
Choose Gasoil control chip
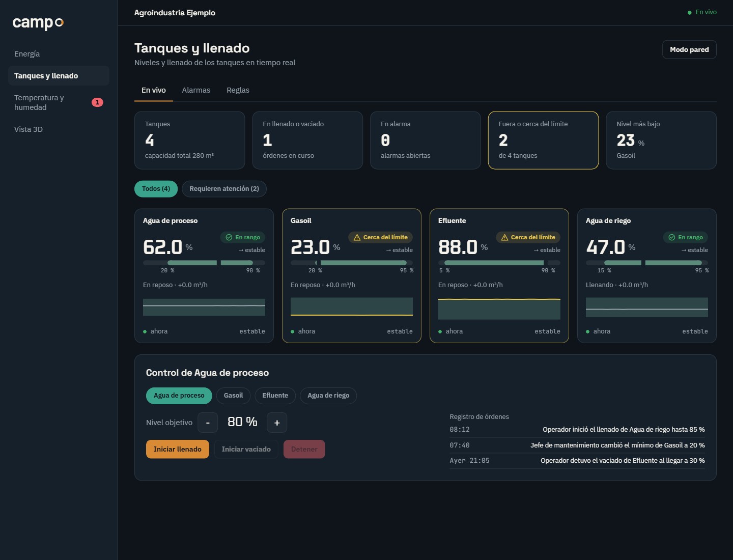[233, 396]
